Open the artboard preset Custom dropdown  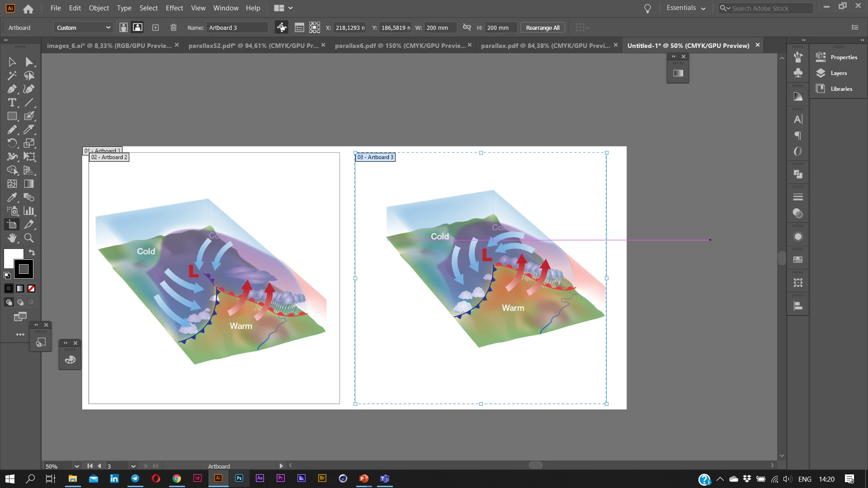coord(84,28)
